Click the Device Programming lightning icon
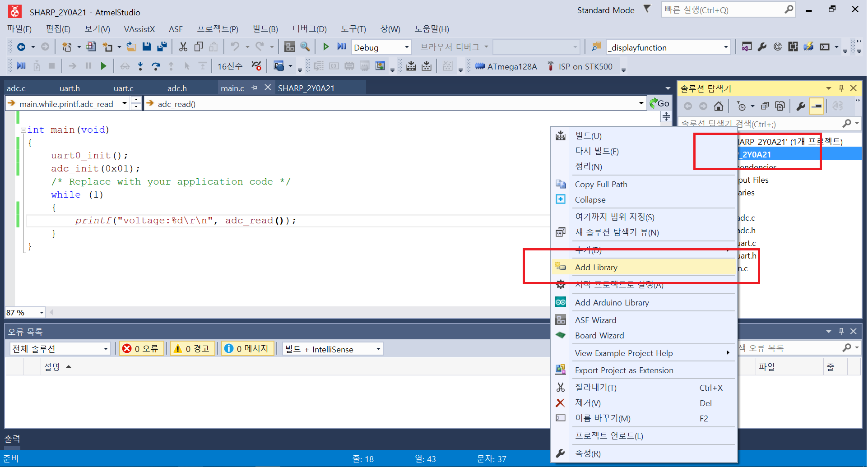The height and width of the screenshot is (467, 868). 808,47
